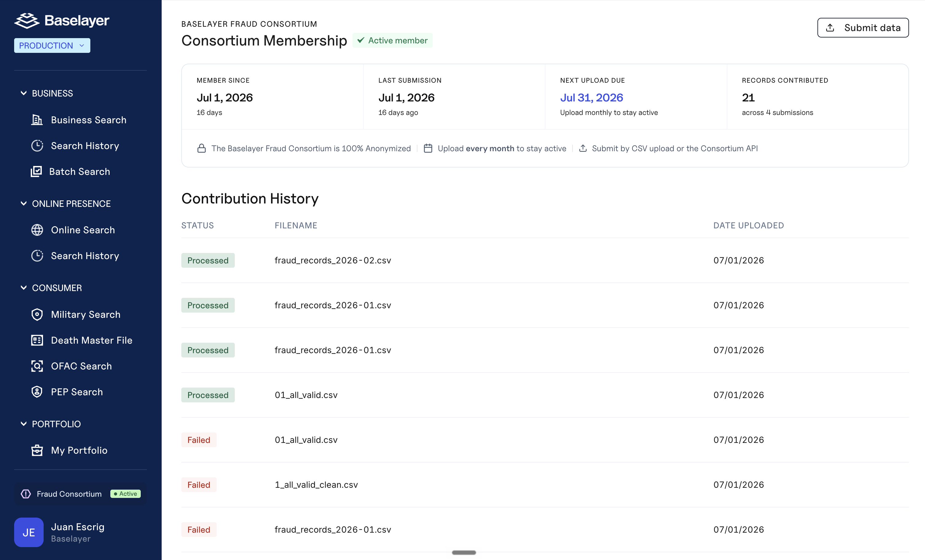Click the "across 4 submissions" text
The image size is (925, 560).
tap(777, 112)
